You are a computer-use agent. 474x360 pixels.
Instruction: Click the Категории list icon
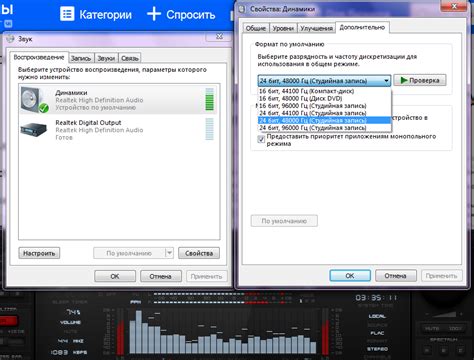[67, 14]
